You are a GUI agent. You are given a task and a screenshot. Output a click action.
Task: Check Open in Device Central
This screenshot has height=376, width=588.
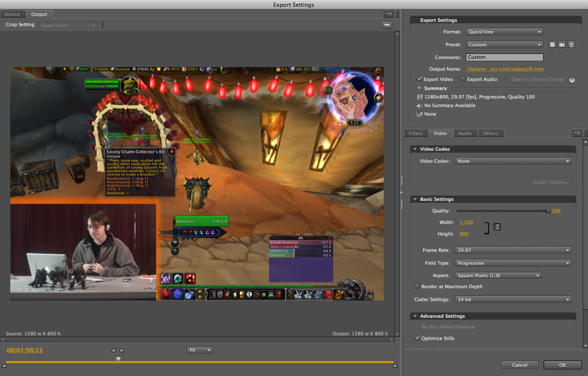pos(507,79)
